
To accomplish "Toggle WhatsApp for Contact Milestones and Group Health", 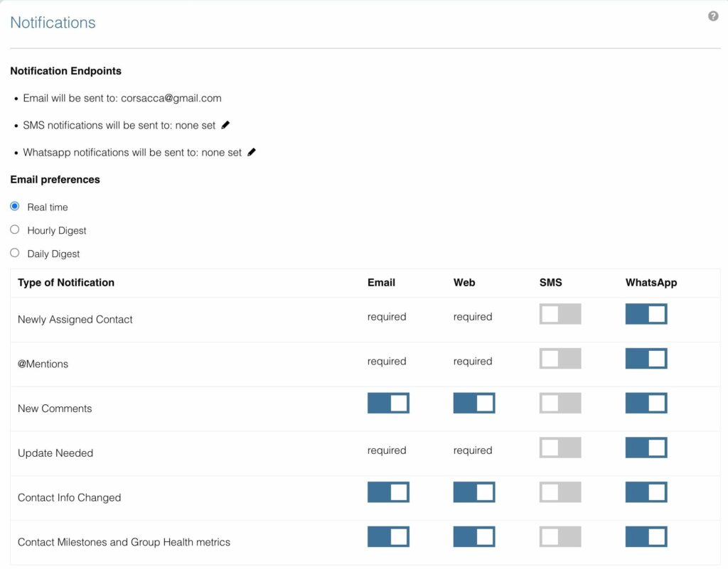I will point(646,537).
